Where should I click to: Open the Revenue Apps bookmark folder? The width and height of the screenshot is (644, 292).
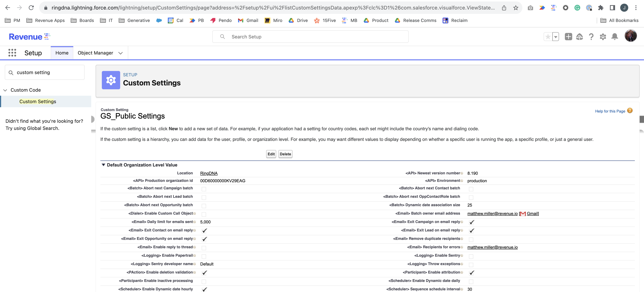pyautogui.click(x=45, y=20)
